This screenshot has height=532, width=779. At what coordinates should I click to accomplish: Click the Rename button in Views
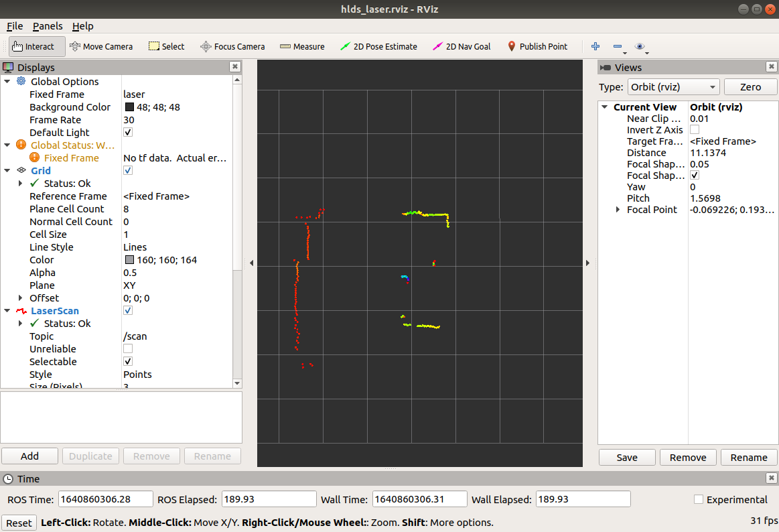(749, 458)
